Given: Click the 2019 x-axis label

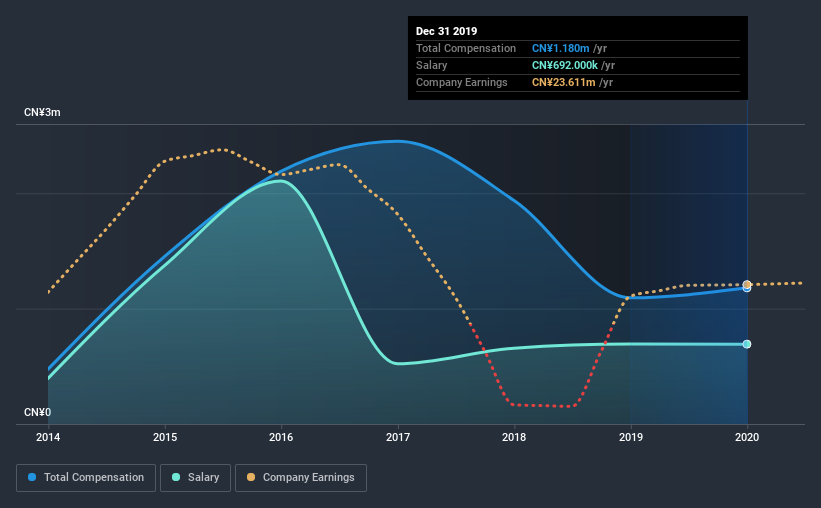Looking at the screenshot, I should pyautogui.click(x=631, y=437).
